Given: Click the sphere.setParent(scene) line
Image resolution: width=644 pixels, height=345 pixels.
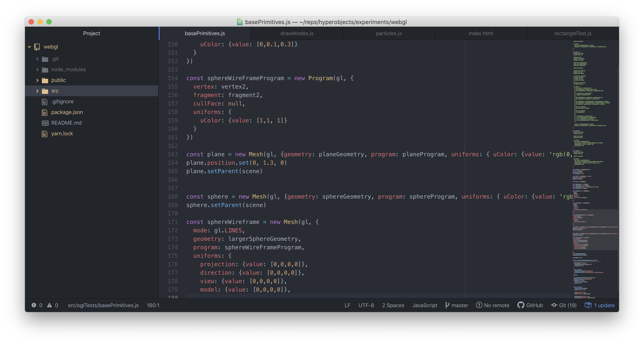Looking at the screenshot, I should 226,205.
